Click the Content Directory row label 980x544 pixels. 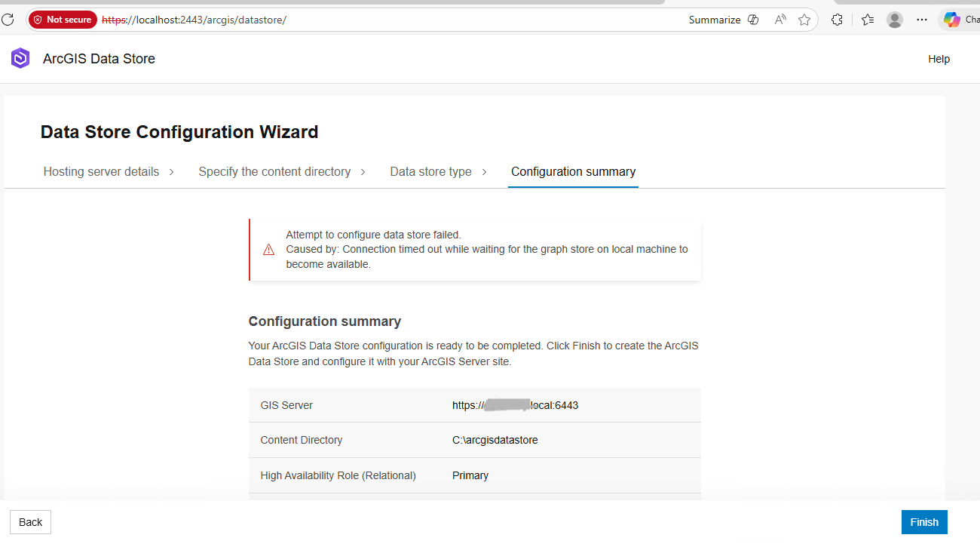pos(302,440)
